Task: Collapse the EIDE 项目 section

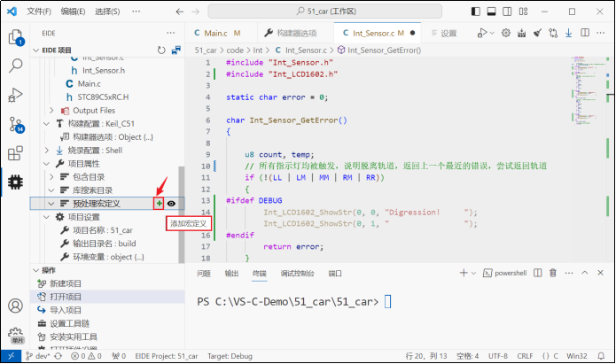Action: (x=35, y=50)
